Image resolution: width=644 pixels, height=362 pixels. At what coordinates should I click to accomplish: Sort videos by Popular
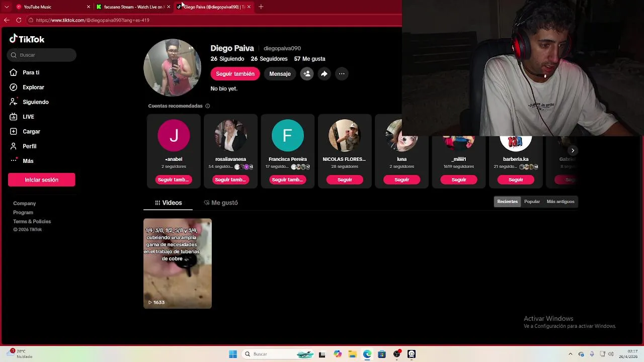pos(532,202)
